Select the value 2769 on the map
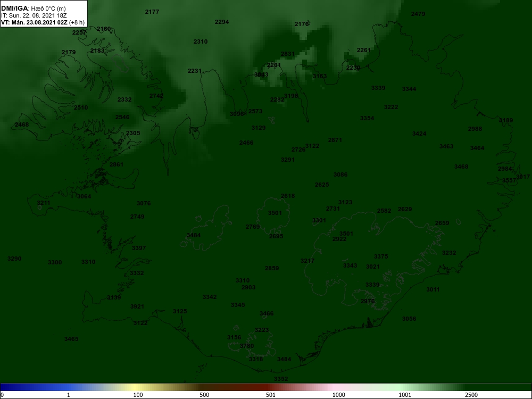 click(x=253, y=227)
